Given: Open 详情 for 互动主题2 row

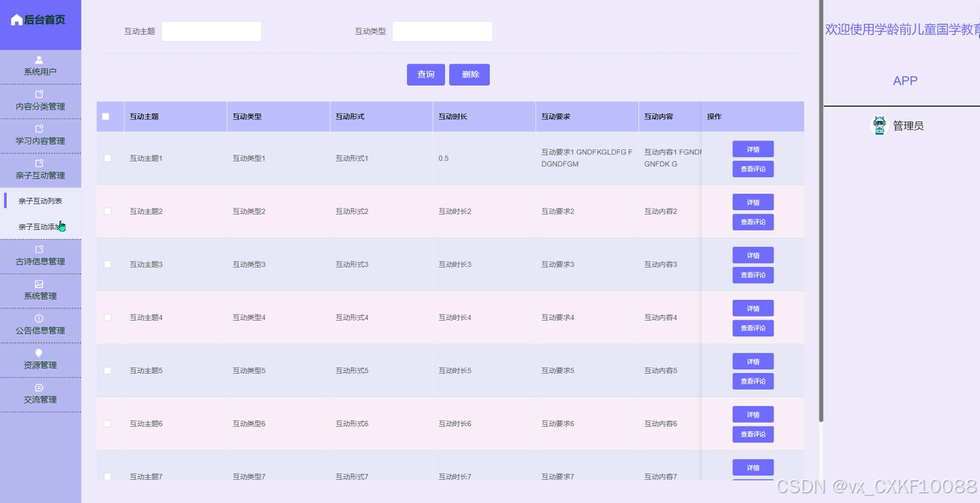Looking at the screenshot, I should (753, 203).
